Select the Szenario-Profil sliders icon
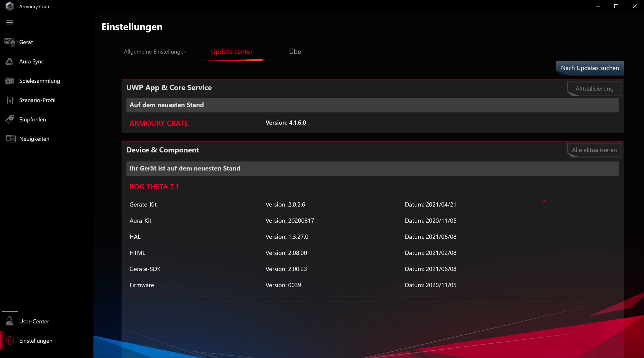Screen dimensions: 644x358 [10, 100]
